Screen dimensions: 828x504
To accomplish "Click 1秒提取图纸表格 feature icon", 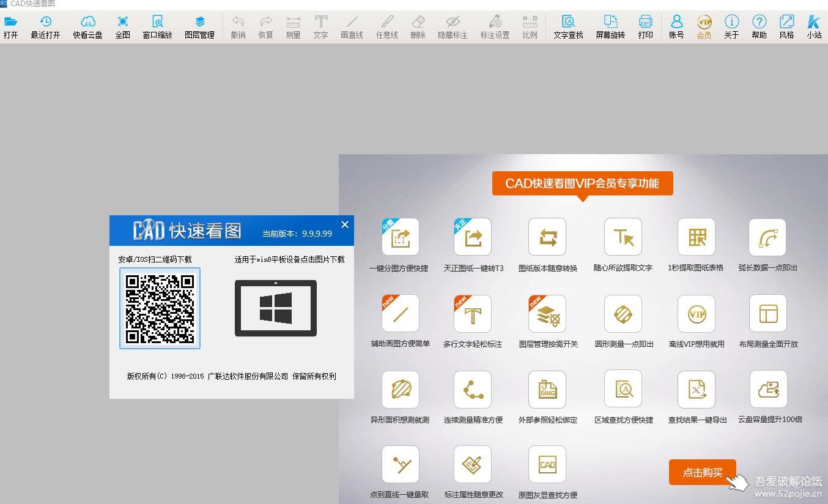I will (697, 237).
